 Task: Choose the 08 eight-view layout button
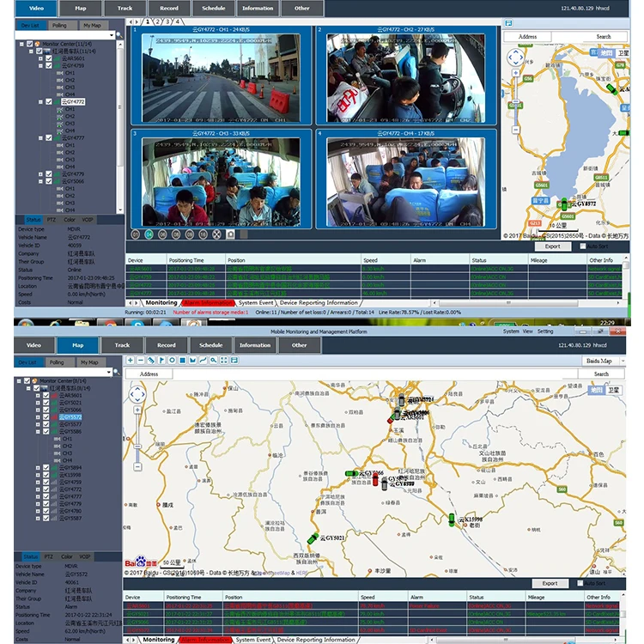(176, 234)
